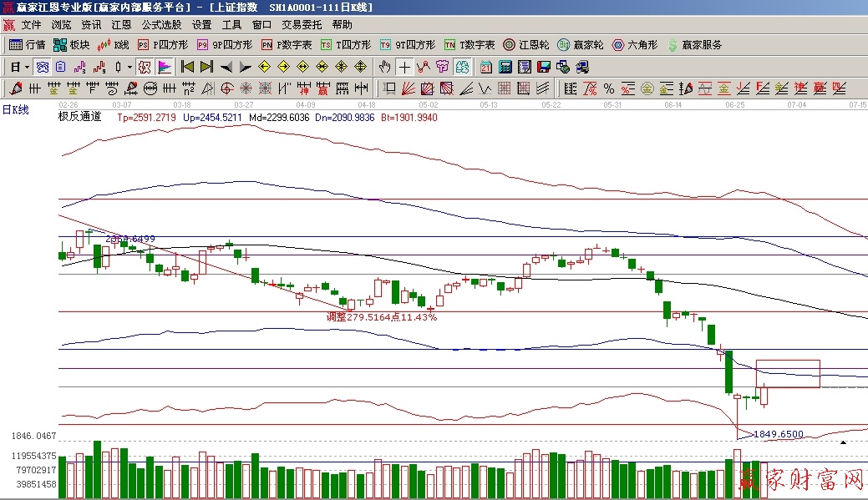Open the 行情 market quotes view
This screenshot has width=868, height=500.
[x=27, y=45]
